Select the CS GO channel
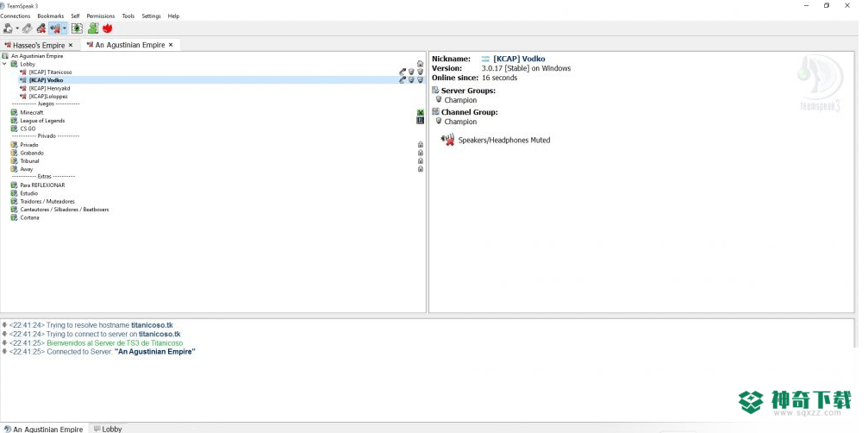This screenshot has height=433, width=868. [28, 129]
